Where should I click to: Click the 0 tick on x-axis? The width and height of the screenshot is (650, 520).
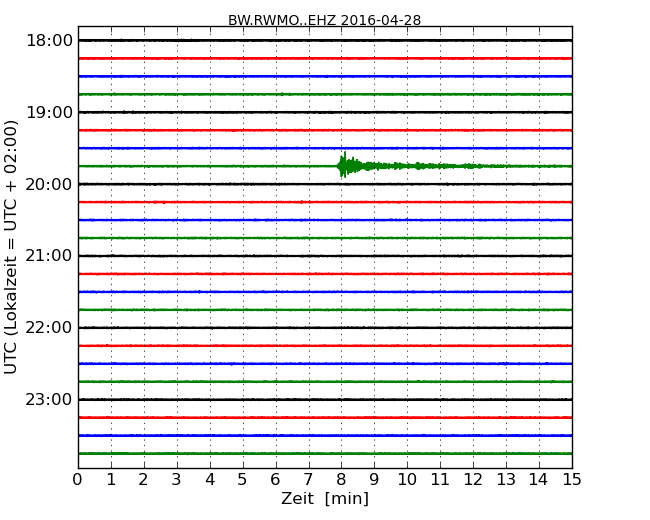coord(78,479)
